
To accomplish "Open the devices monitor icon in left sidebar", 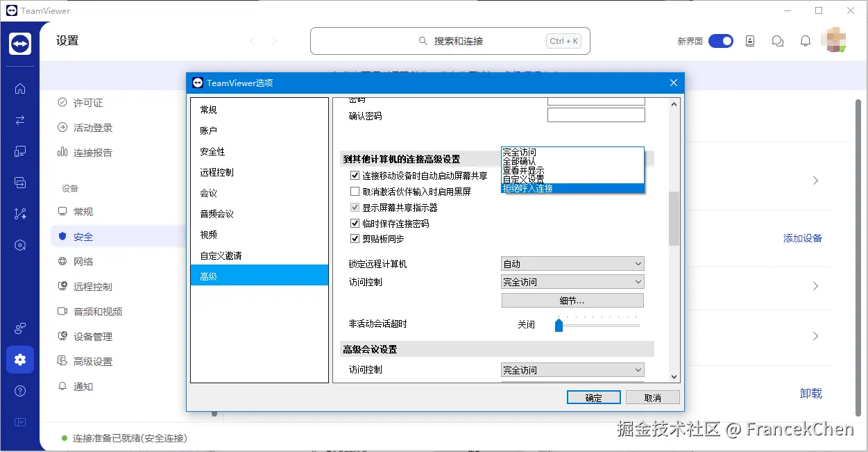I will [x=20, y=151].
